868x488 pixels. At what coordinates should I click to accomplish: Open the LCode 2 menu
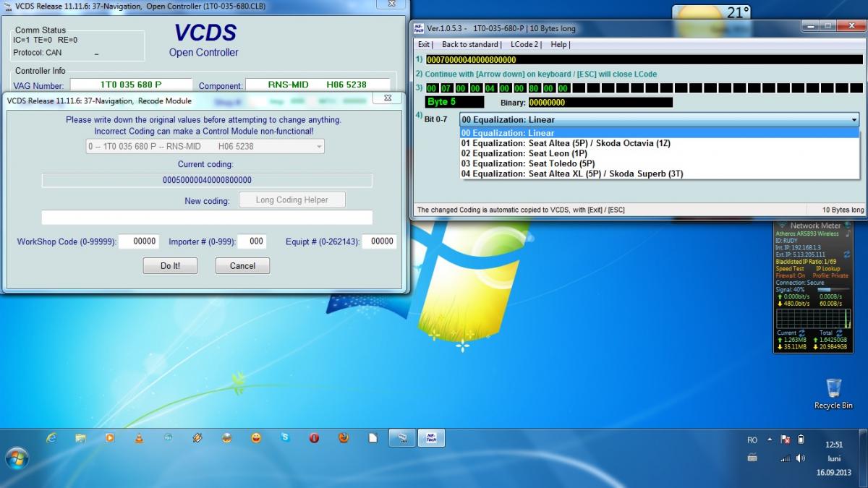coord(525,45)
